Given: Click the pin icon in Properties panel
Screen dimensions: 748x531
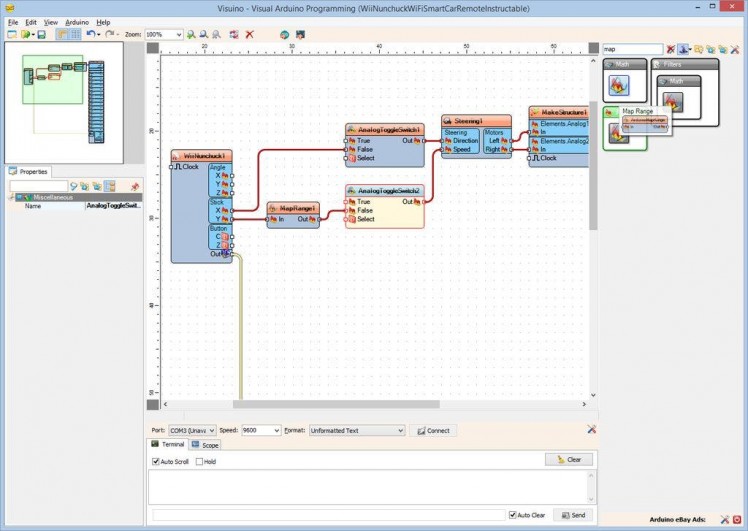Looking at the screenshot, I should (x=135, y=186).
